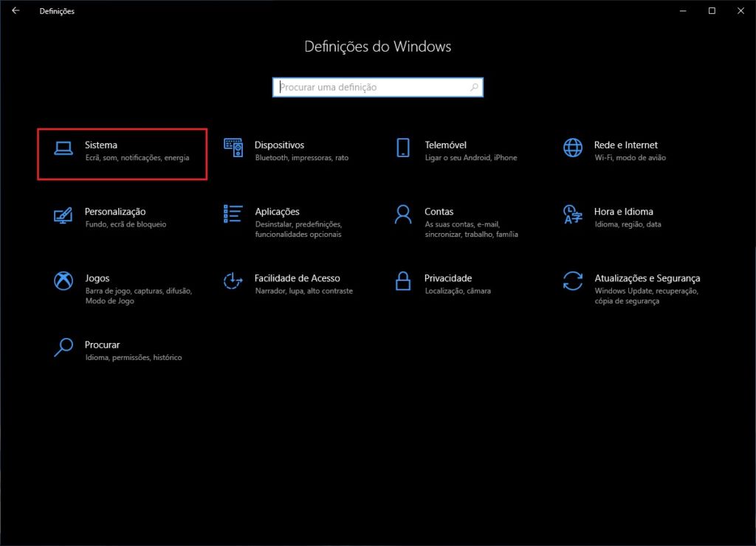756x546 pixels.
Task: Open the Telemóvel settings label
Action: coord(445,145)
